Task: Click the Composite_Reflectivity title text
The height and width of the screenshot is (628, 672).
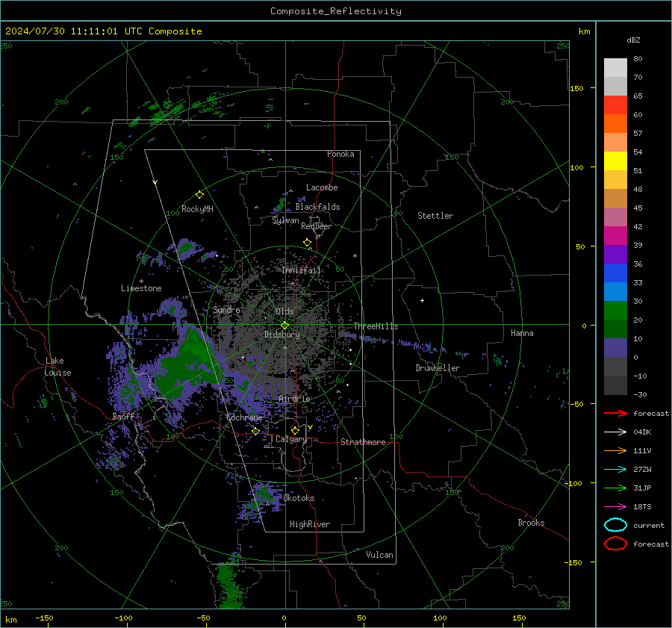Action: [x=336, y=11]
